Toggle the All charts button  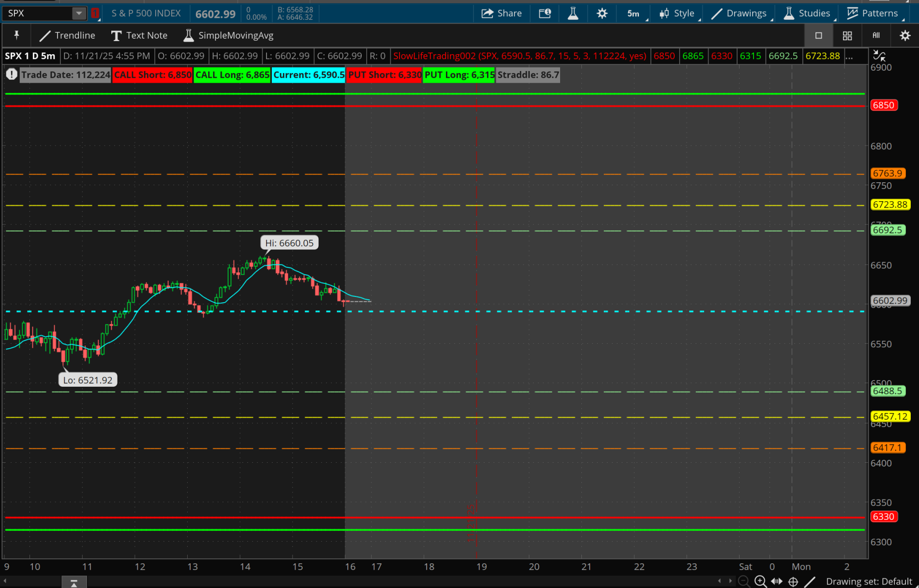(876, 35)
